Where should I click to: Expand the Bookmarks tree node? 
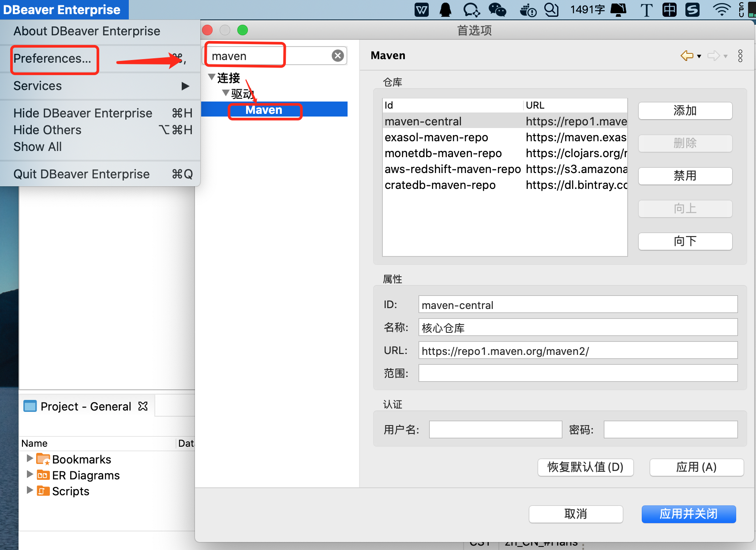[30, 458]
